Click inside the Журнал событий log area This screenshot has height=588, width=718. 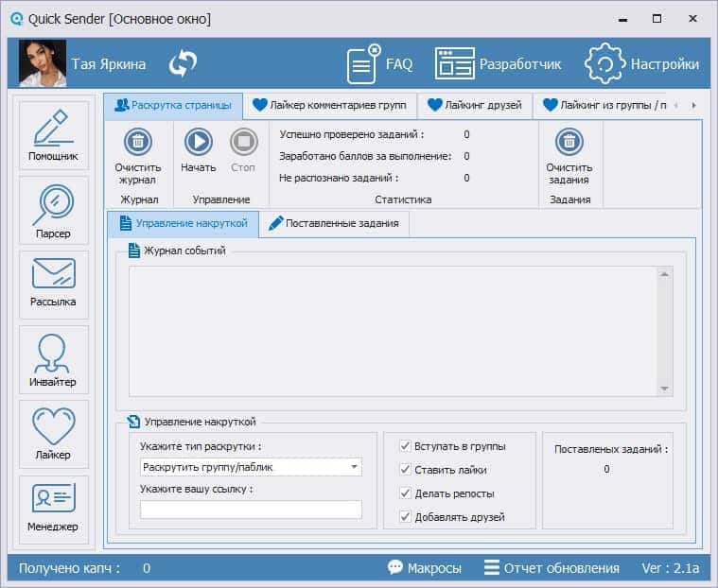(x=393, y=331)
